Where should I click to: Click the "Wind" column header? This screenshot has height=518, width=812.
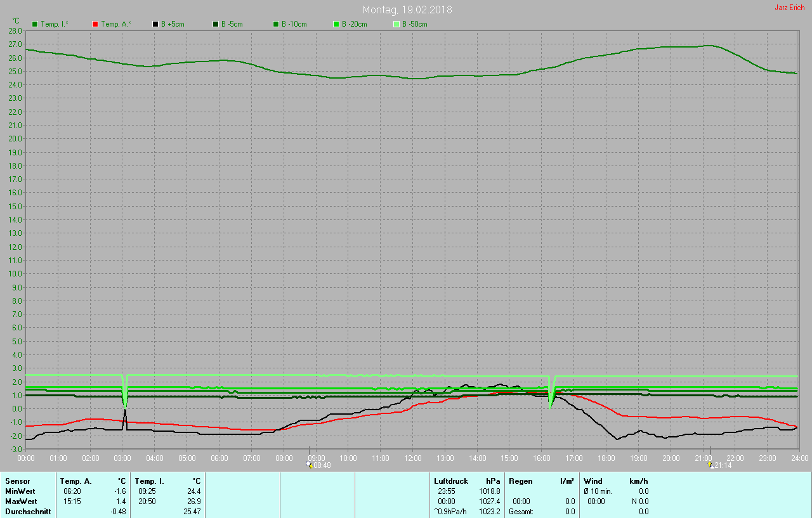click(593, 481)
